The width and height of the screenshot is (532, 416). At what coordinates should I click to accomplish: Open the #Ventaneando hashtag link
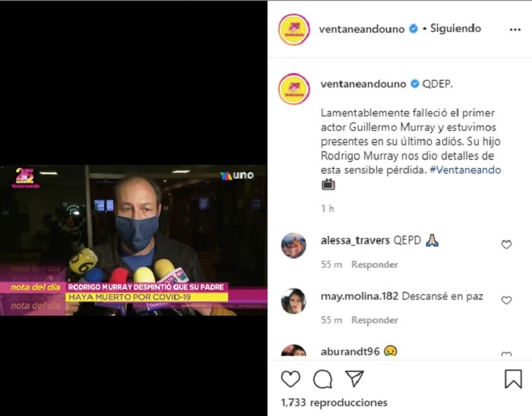pos(465,170)
